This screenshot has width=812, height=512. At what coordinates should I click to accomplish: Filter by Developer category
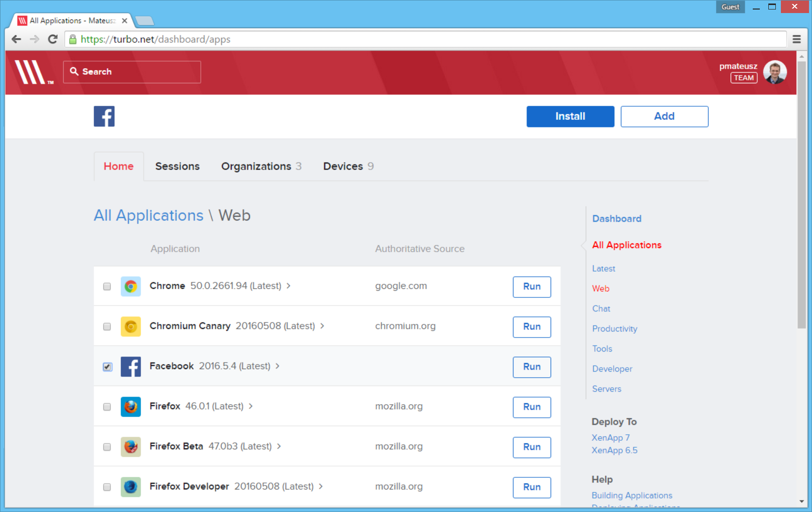pyautogui.click(x=612, y=369)
